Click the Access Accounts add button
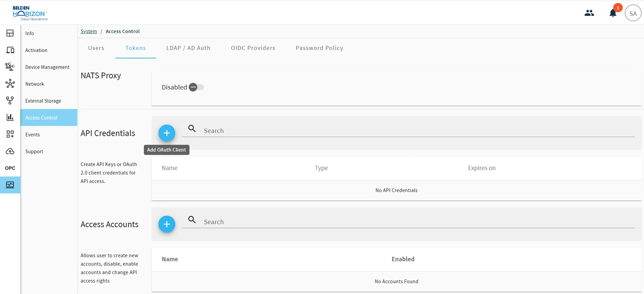Screen dimensions: 644x294 pyautogui.click(x=167, y=224)
